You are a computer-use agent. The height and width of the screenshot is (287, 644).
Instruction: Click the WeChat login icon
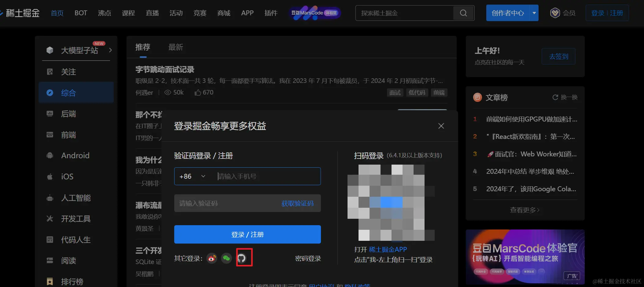click(226, 259)
